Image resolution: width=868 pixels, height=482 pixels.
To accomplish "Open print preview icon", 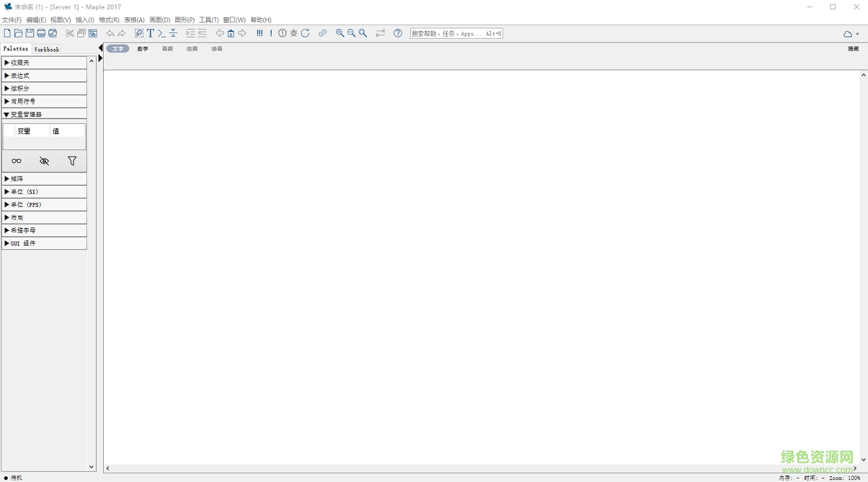I will (53, 34).
